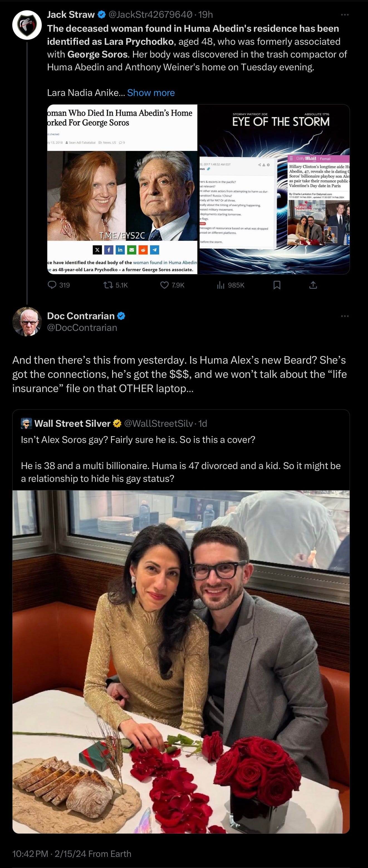
Task: View analytics showing 985K views
Action: coord(230,285)
